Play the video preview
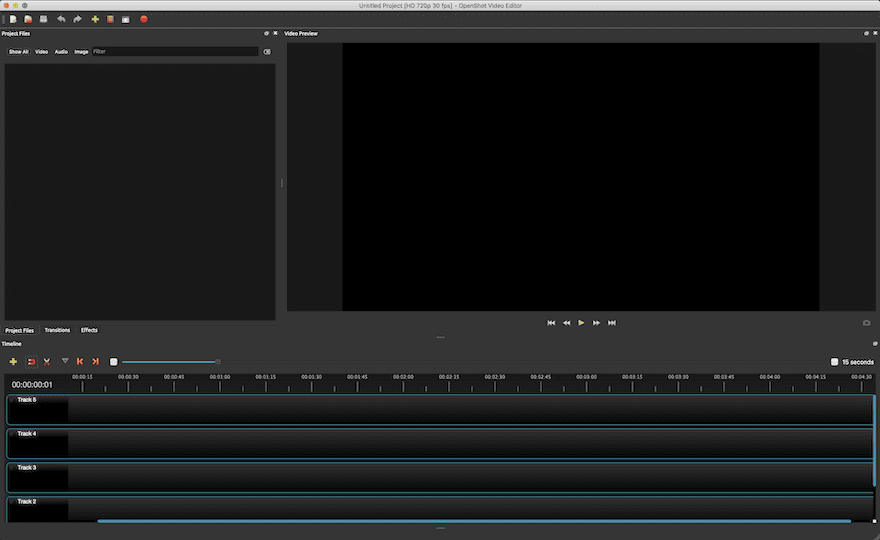880x540 pixels. point(581,323)
